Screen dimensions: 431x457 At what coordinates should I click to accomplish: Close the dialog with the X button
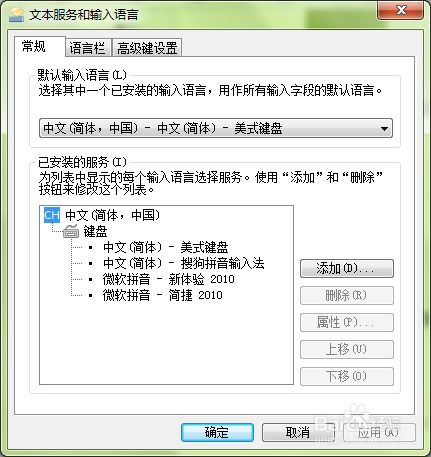pos(401,10)
